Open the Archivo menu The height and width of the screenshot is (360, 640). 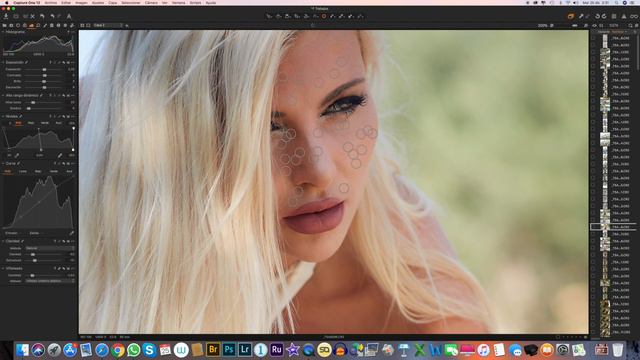(51, 2)
